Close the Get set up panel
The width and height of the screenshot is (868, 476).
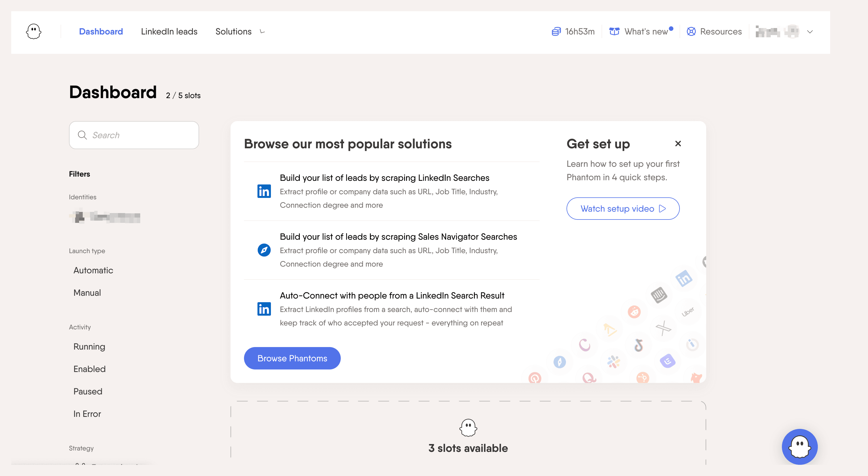pyautogui.click(x=678, y=144)
